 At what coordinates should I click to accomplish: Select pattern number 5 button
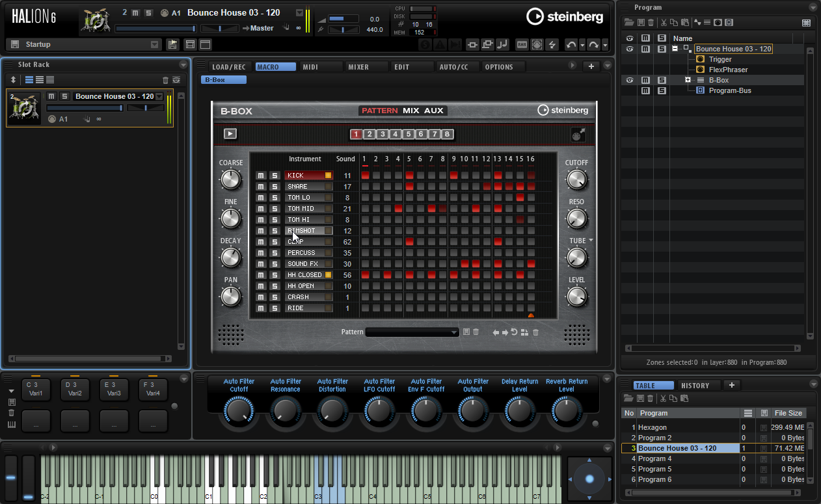tap(408, 135)
